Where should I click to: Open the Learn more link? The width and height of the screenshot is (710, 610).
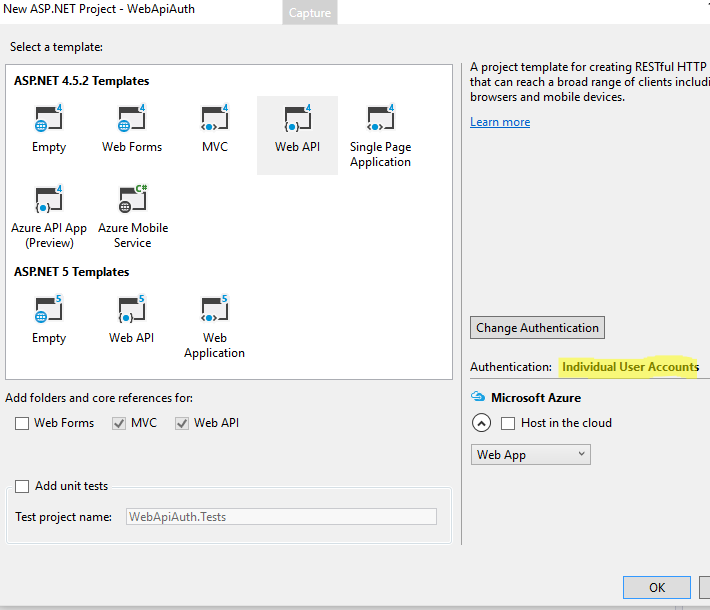pyautogui.click(x=500, y=122)
